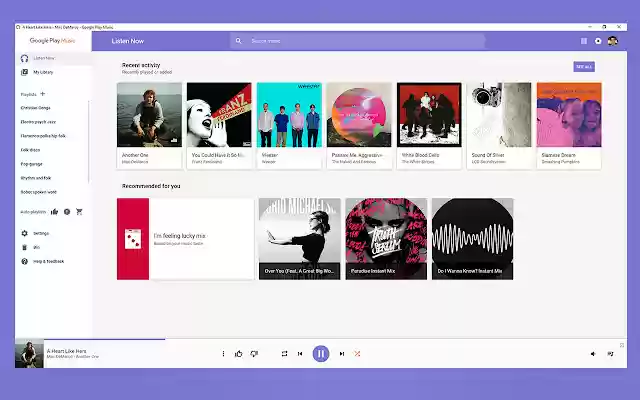This screenshot has height=400, width=640.
Task: Open the notifications icon in header
Action: pyautogui.click(x=598, y=41)
